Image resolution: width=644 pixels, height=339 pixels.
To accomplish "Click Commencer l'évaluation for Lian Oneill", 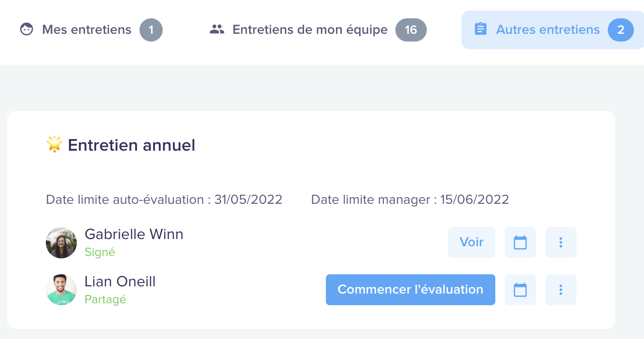I will click(410, 290).
